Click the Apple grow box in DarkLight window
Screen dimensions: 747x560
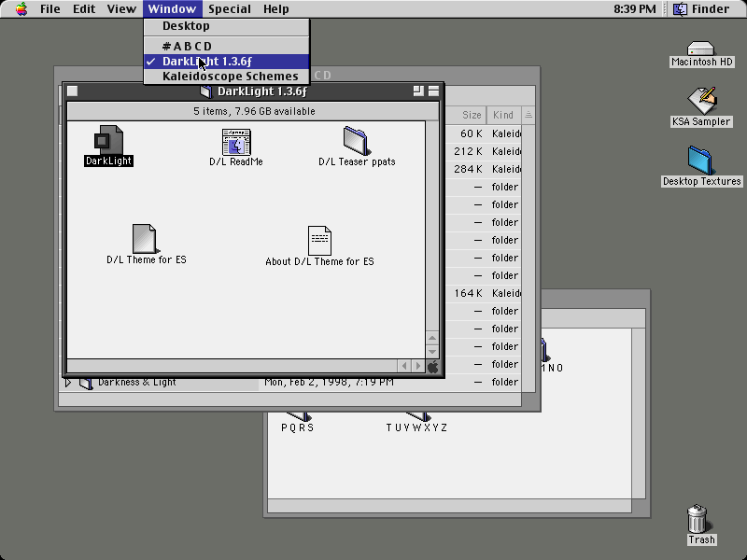point(432,366)
